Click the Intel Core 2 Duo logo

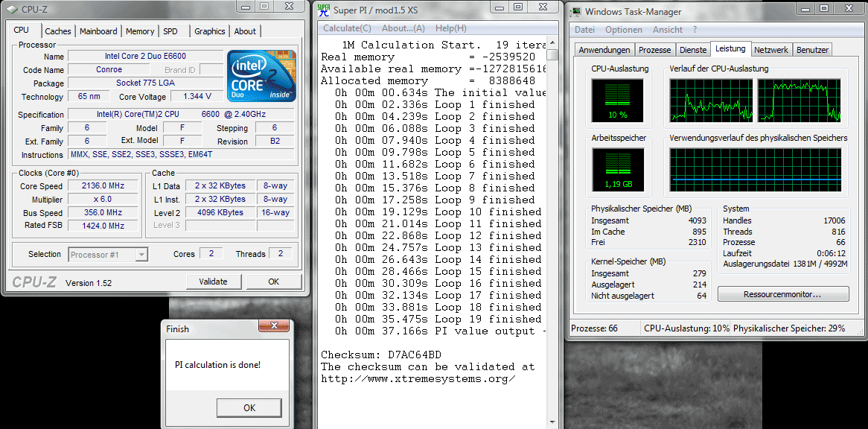click(x=261, y=76)
